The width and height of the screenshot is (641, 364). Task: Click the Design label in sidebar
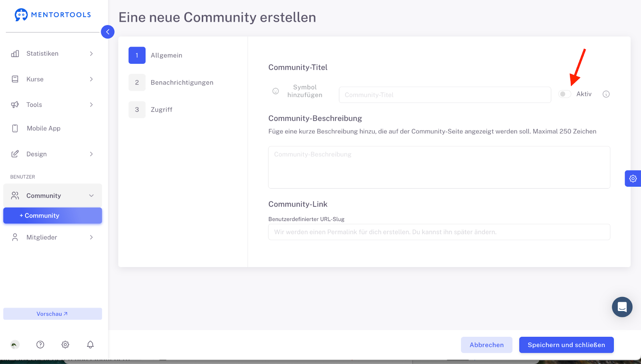[x=36, y=154]
